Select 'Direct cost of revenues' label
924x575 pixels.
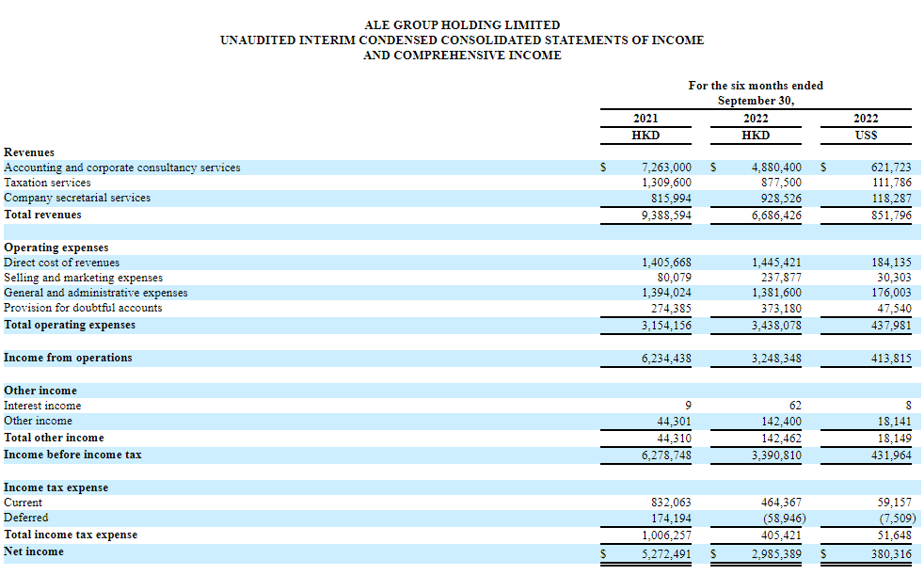(x=61, y=263)
